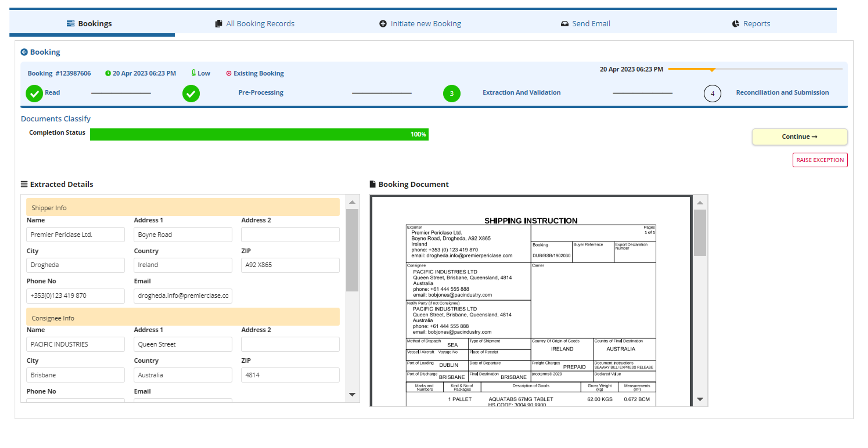Viewport: 868px width, 448px height.
Task: Go to Send Email tab
Action: (585, 23)
